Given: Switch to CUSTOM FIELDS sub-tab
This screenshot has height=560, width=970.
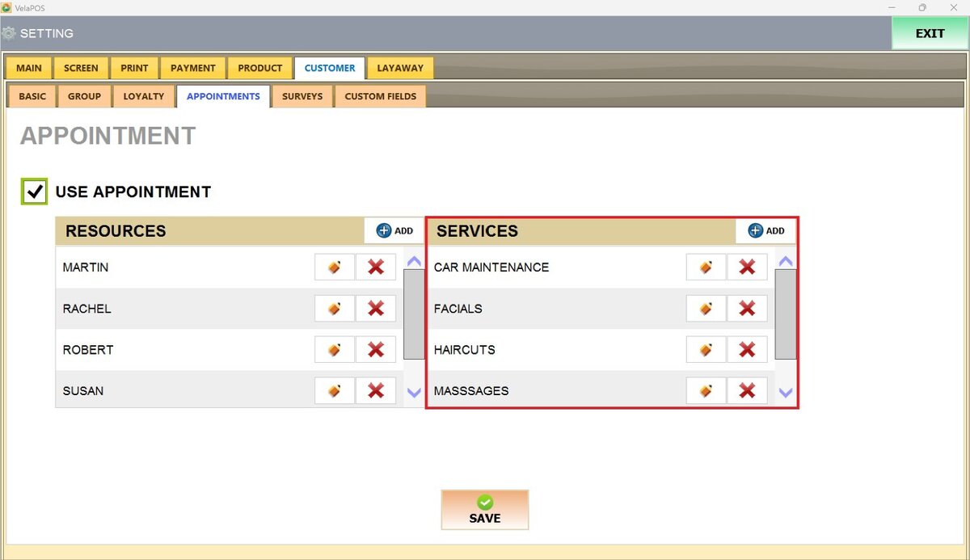Looking at the screenshot, I should tap(381, 96).
